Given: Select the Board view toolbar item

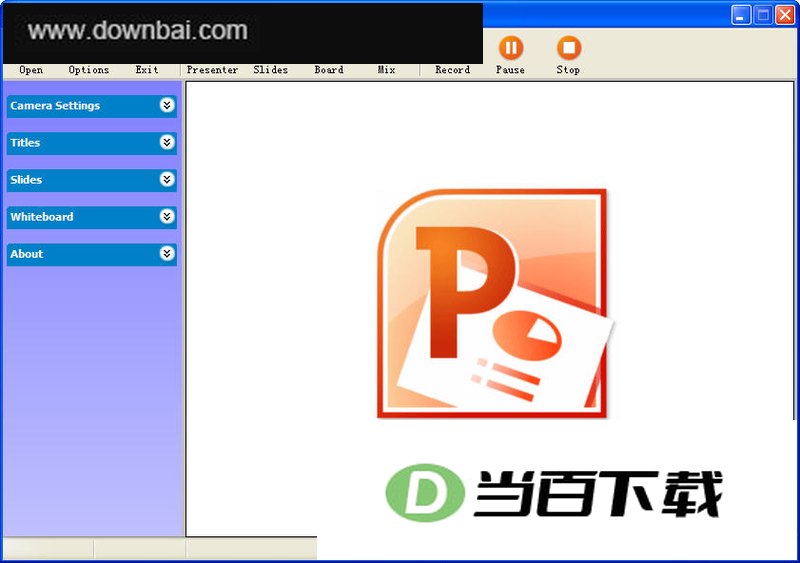Looking at the screenshot, I should click(x=329, y=70).
